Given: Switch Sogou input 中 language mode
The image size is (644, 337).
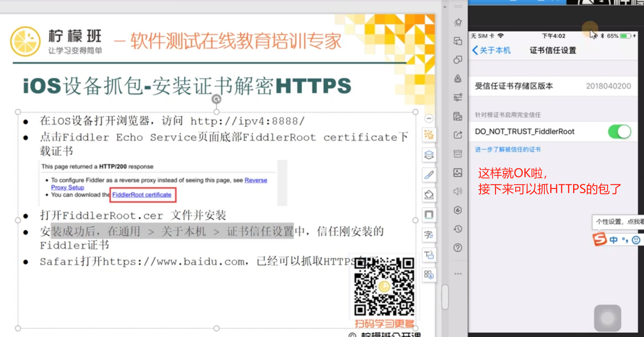Looking at the screenshot, I should [613, 240].
